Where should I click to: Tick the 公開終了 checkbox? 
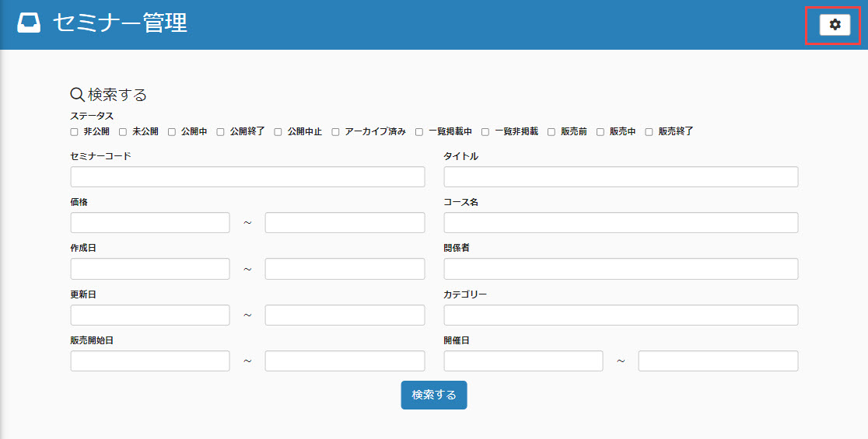coord(221,132)
